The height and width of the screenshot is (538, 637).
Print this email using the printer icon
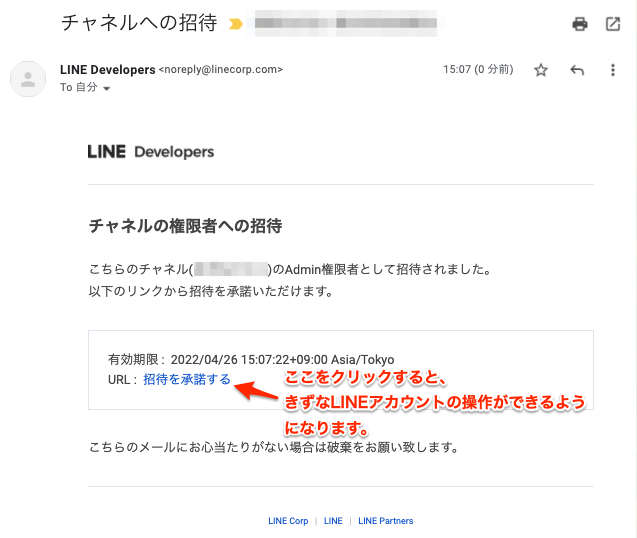579,24
